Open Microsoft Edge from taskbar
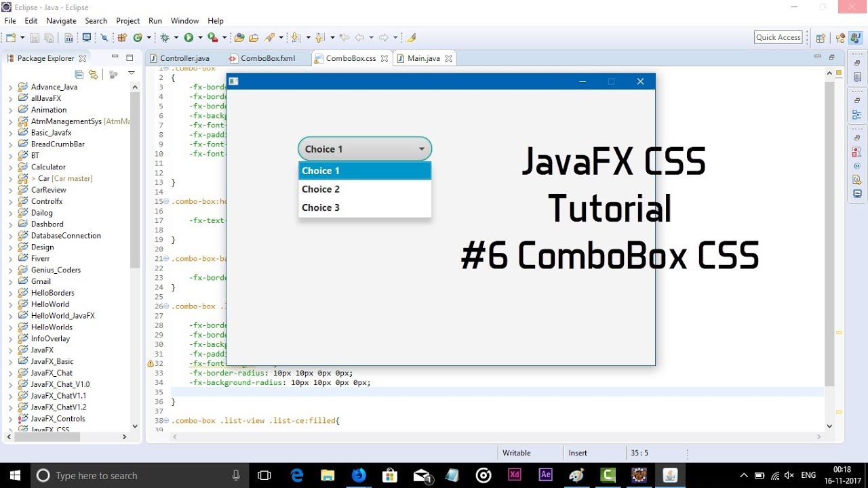The image size is (868, 488). [x=297, y=475]
